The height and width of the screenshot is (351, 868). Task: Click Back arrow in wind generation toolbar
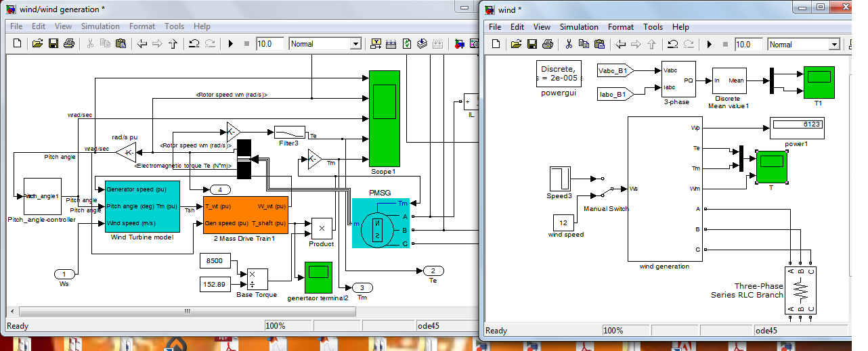[x=142, y=43]
